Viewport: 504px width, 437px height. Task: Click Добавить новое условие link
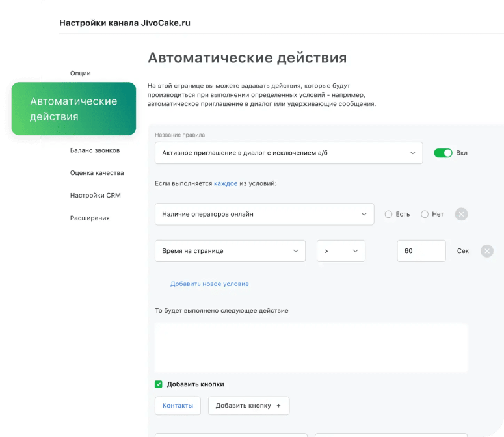tap(209, 284)
